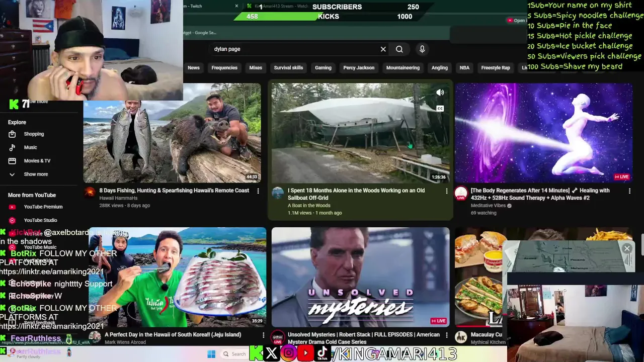Open options menu for Jeju Island video
This screenshot has width=644, height=362.
click(263, 335)
